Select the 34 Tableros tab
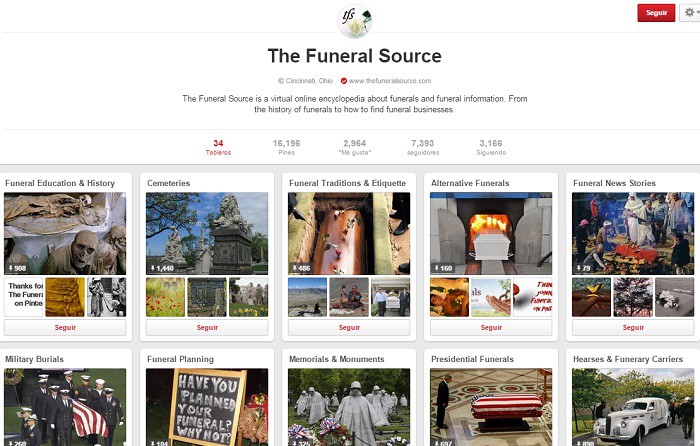The image size is (700, 446). [x=218, y=147]
